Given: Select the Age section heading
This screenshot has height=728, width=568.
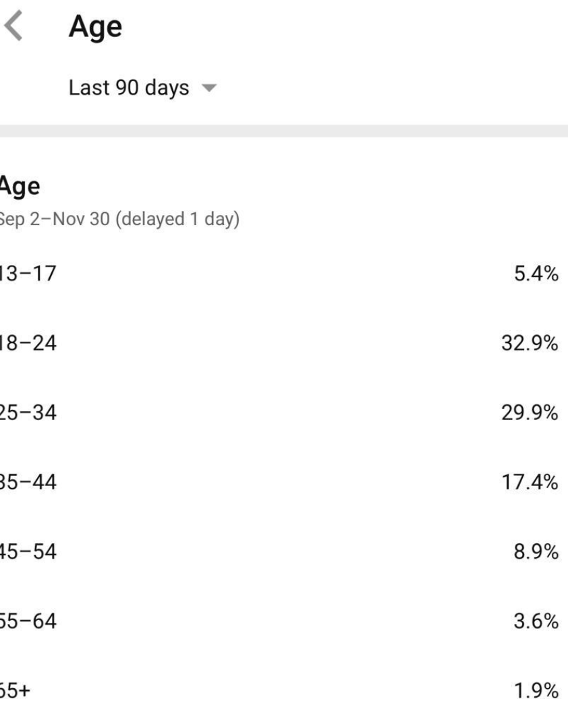Looking at the screenshot, I should point(19,187).
